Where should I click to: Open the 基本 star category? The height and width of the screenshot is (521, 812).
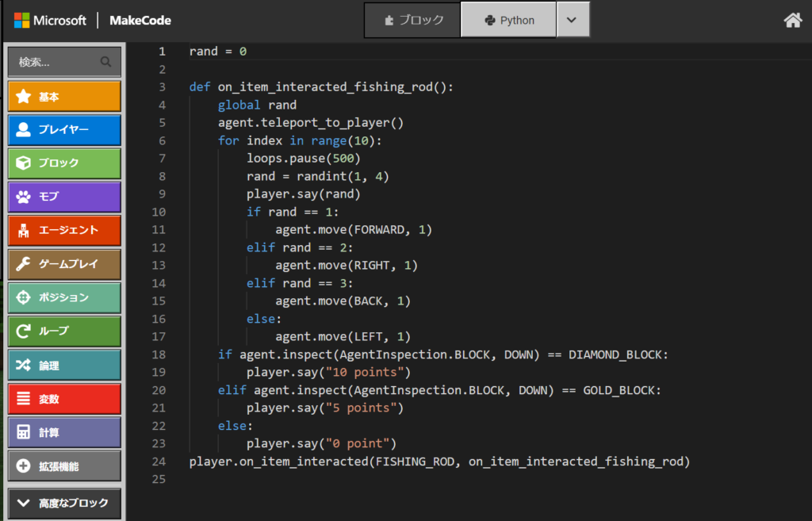click(64, 97)
